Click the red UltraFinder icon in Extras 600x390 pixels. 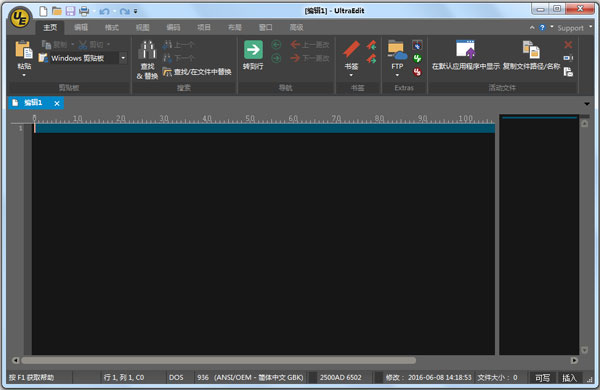tap(417, 72)
